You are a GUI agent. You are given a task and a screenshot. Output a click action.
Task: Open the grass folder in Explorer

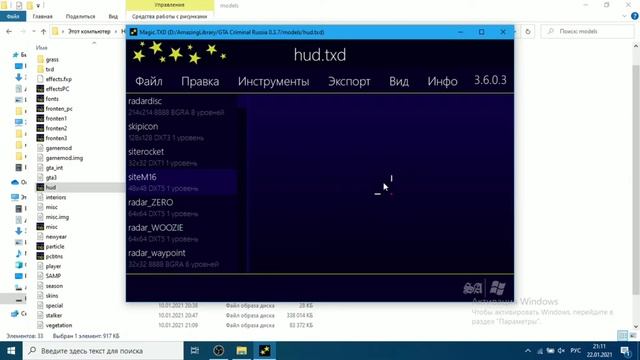pyautogui.click(x=52, y=60)
